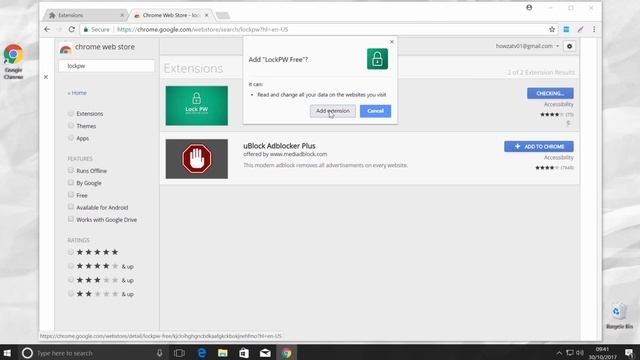
Task: Click Accessibility under uBlock Adblocker Plus
Action: tap(558, 158)
